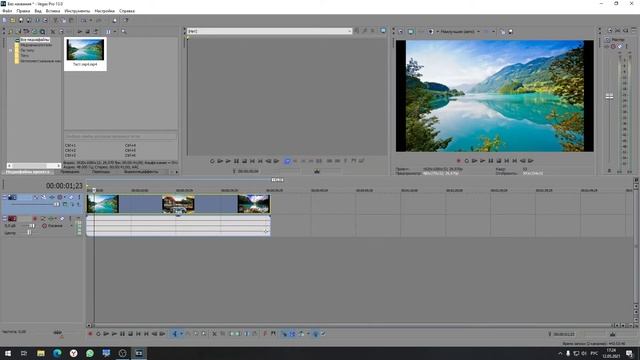This screenshot has height=360, width=640.
Task: Insert a marker using timeline toolbar
Action: click(x=265, y=334)
